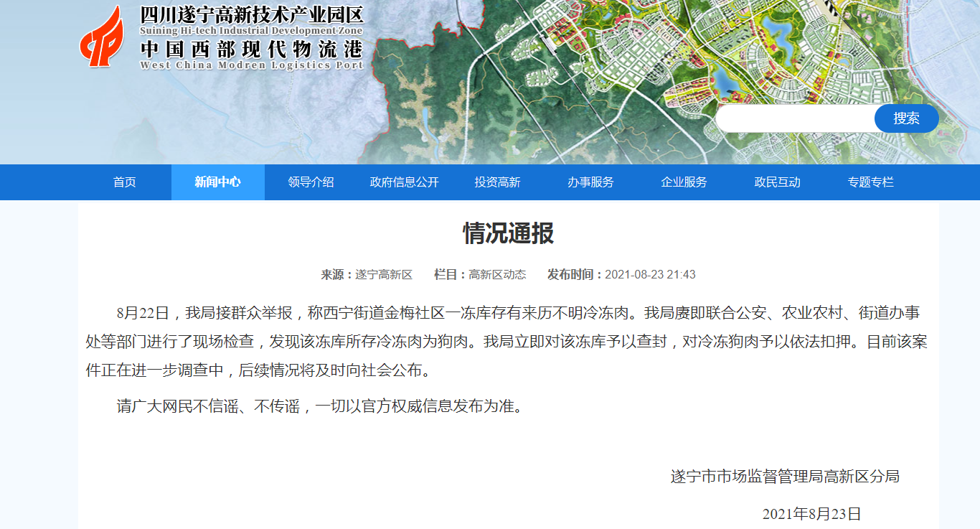Click the red flame logo icon

(101, 37)
